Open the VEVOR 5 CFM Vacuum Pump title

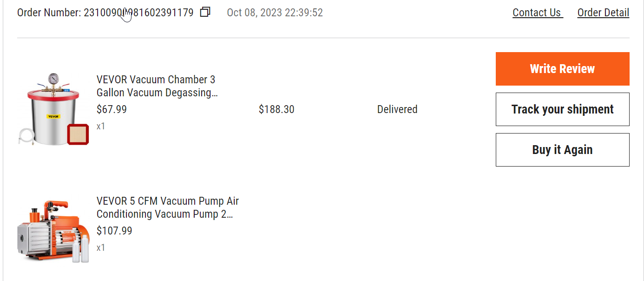pos(168,207)
